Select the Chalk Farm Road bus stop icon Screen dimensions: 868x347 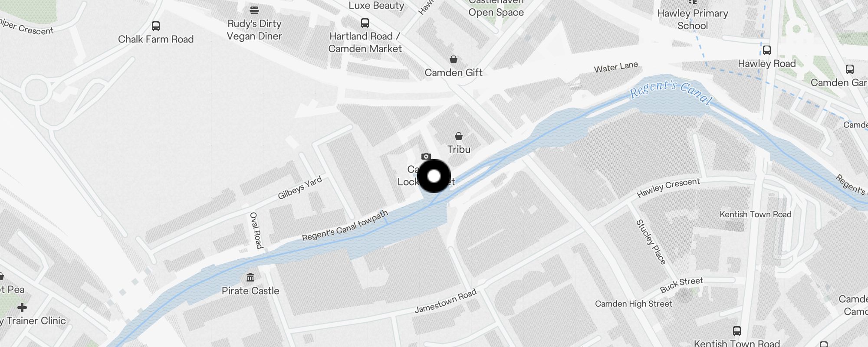(x=156, y=26)
